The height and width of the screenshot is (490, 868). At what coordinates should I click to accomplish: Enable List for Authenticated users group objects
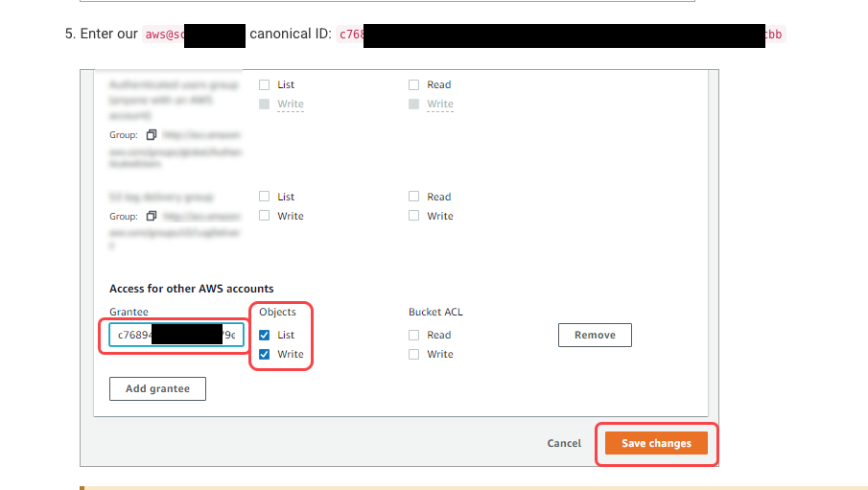pyautogui.click(x=264, y=84)
